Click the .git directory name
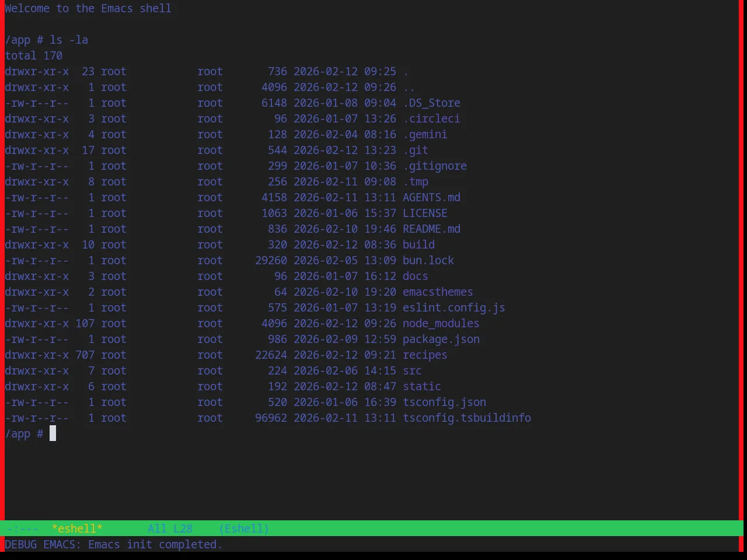The image size is (747, 560). point(416,150)
